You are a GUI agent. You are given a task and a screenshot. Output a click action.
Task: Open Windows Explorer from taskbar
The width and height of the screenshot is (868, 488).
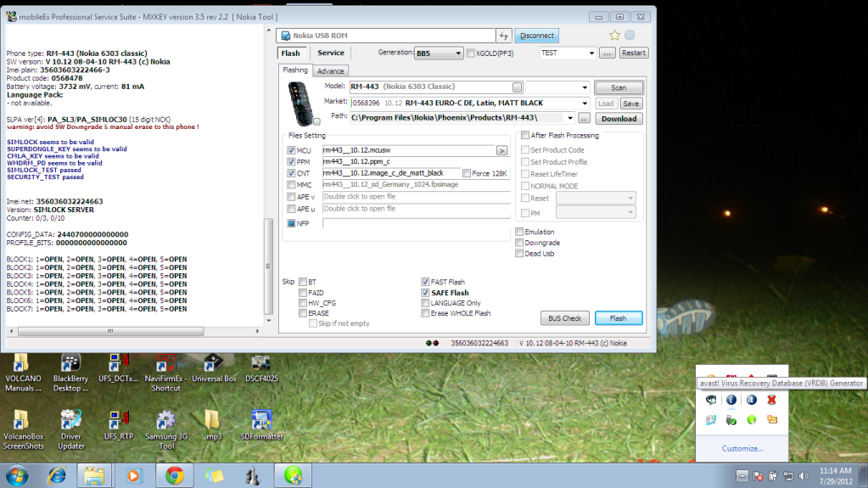94,475
